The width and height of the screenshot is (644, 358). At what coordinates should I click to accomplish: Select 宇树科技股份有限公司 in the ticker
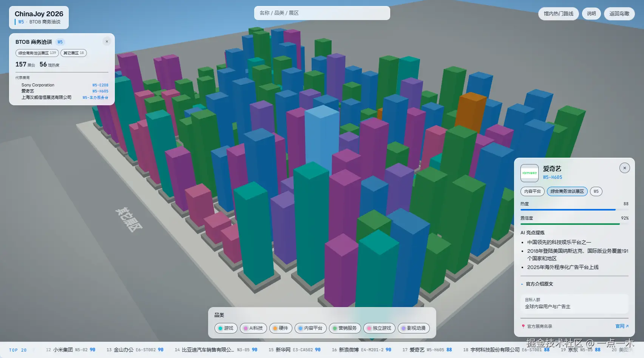click(507, 350)
